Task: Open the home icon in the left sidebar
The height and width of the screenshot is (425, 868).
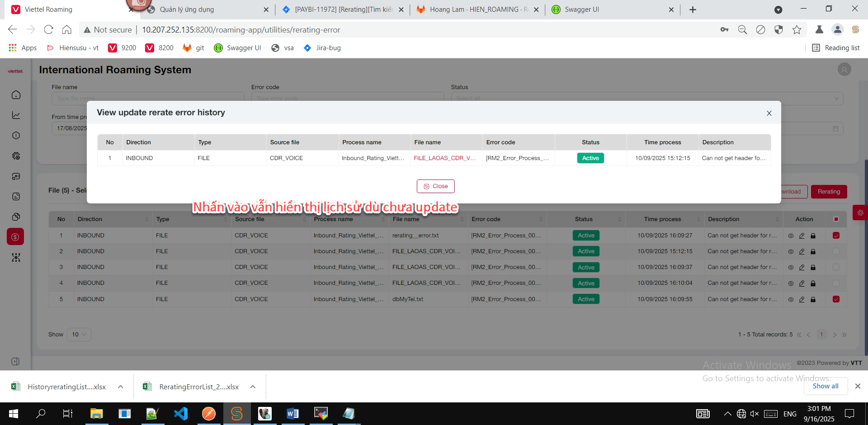Action: 16,95
